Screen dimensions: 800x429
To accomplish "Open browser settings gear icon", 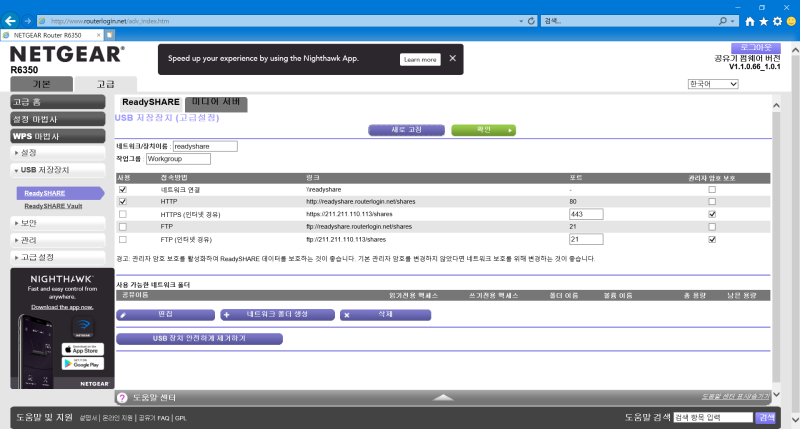I will (777, 21).
